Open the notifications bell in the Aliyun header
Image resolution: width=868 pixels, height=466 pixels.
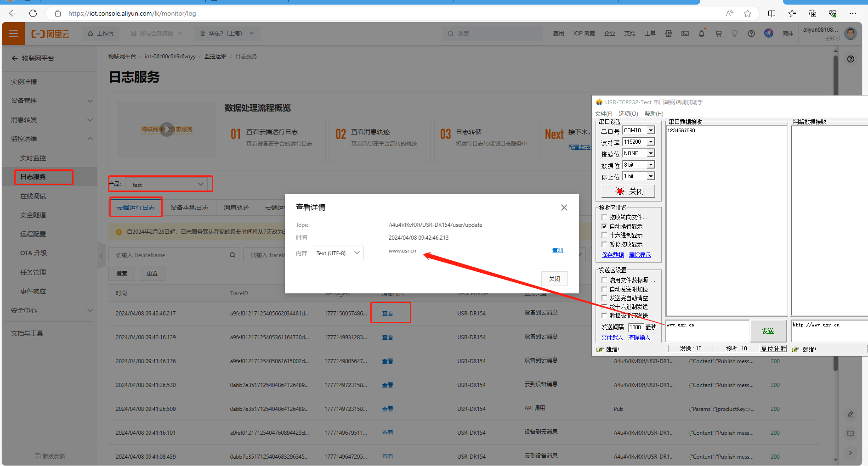701,34
